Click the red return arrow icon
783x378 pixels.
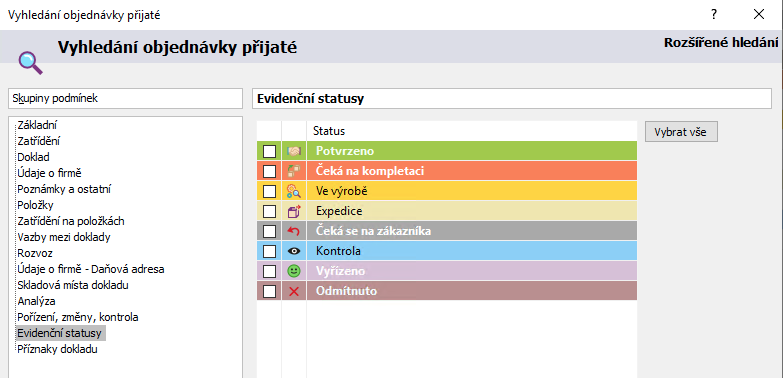click(294, 231)
